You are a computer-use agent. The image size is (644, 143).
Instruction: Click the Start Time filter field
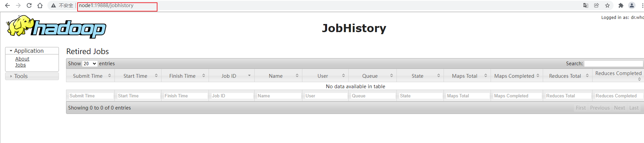138,96
